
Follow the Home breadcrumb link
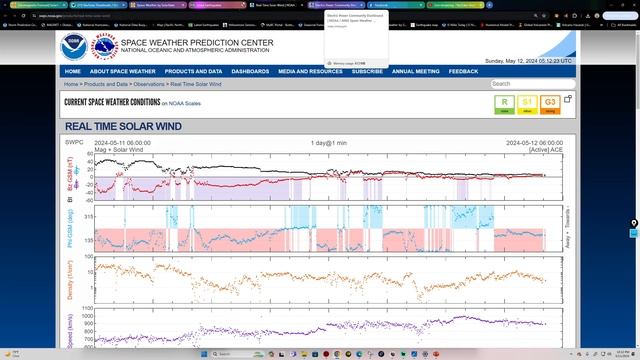point(71,84)
